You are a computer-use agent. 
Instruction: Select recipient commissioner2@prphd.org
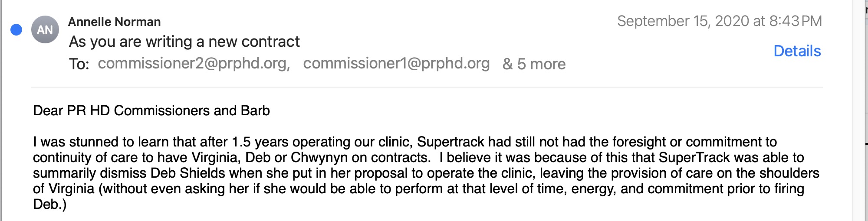(x=194, y=64)
